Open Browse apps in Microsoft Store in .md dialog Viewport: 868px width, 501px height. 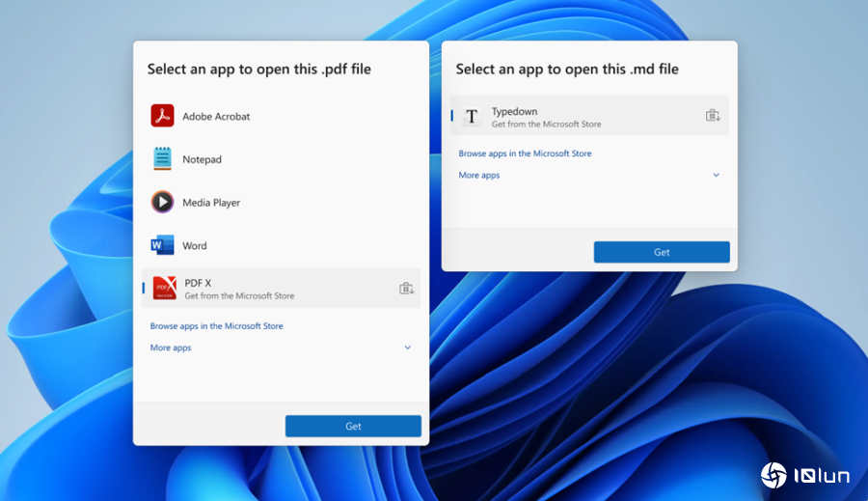525,153
